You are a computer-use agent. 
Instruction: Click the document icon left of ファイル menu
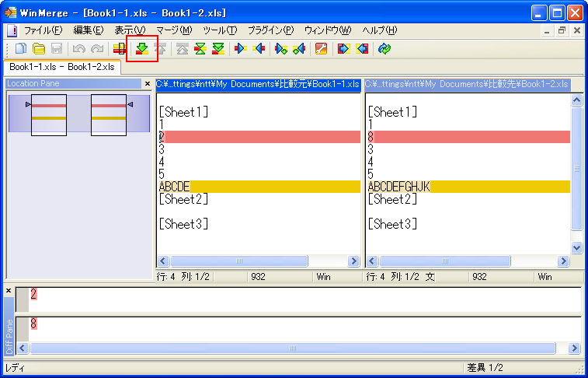(12, 30)
